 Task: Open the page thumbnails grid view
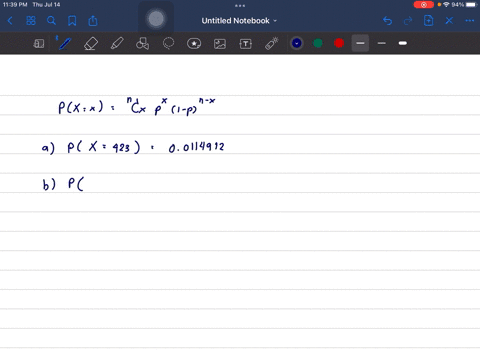pos(31,21)
